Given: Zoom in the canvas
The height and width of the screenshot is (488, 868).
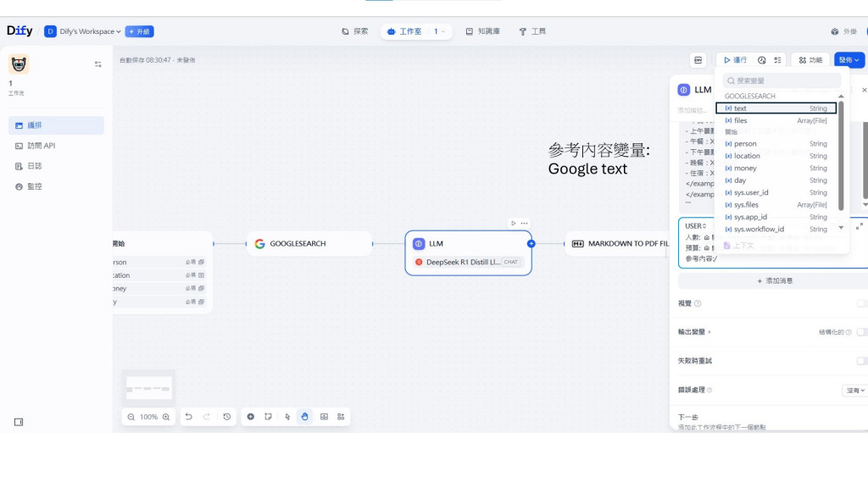Looking at the screenshot, I should 166,417.
